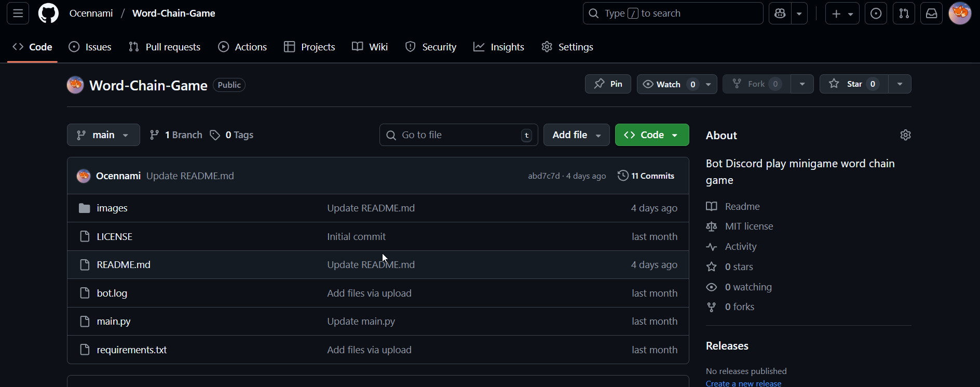The image size is (980, 387).
Task: Click the About section gear icon
Action: pos(905,135)
